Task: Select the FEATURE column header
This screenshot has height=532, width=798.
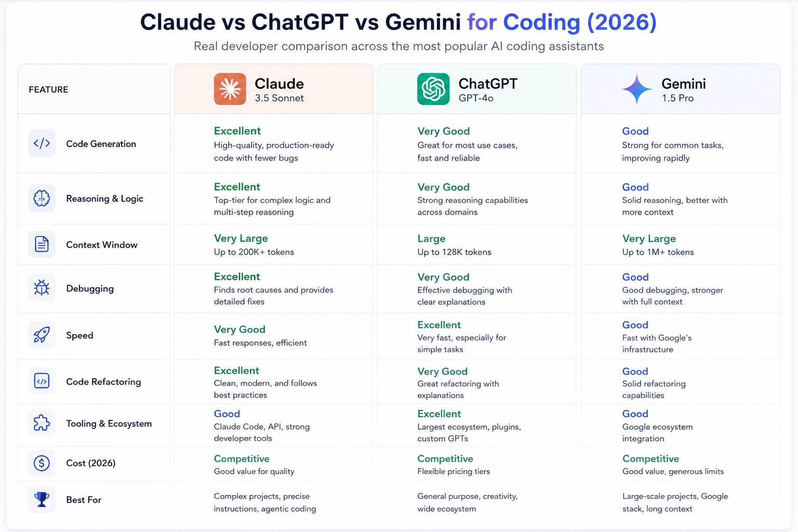Action: point(48,89)
